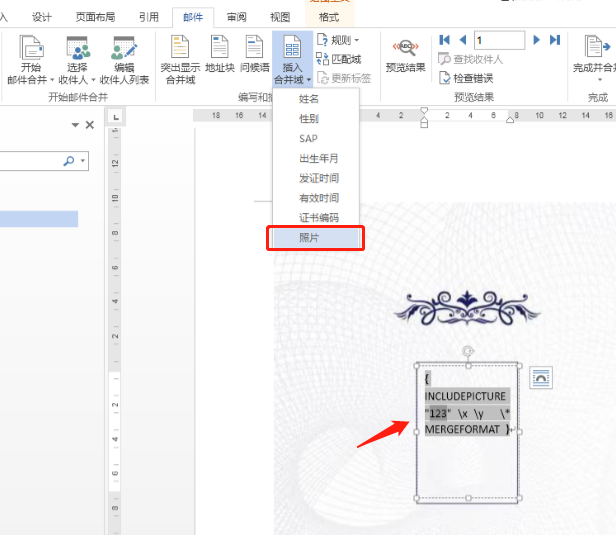Click the 选择收件人 recipients icon
616x535 pixels.
pos(77,47)
